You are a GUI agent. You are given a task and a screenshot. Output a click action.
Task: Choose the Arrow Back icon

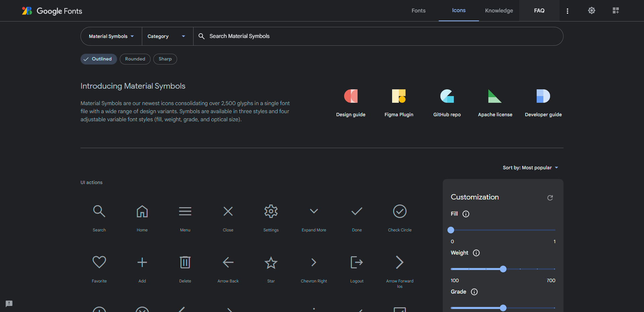tap(228, 262)
